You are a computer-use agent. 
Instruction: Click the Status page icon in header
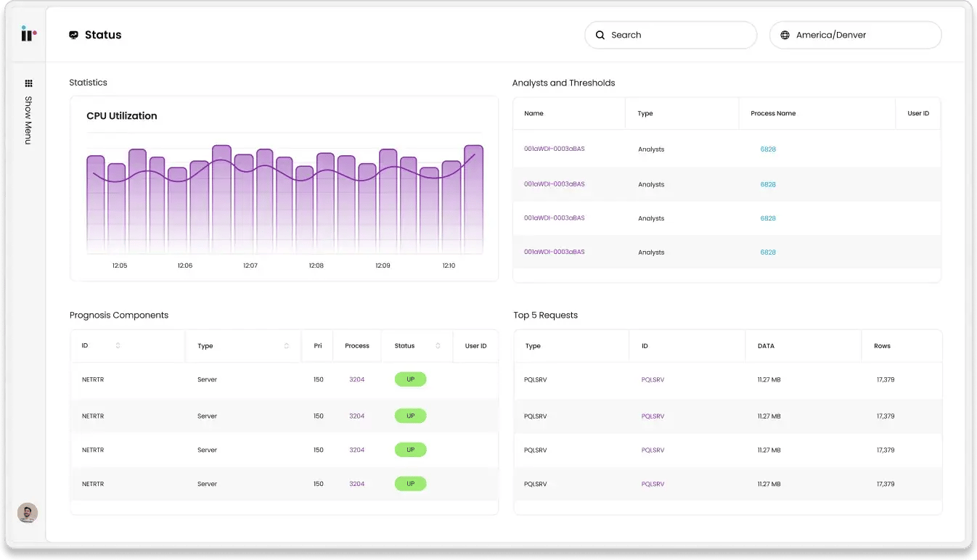(x=73, y=35)
